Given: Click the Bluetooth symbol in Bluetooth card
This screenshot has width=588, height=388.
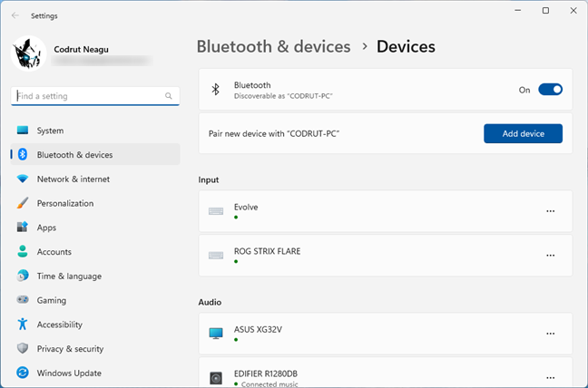Looking at the screenshot, I should point(215,90).
